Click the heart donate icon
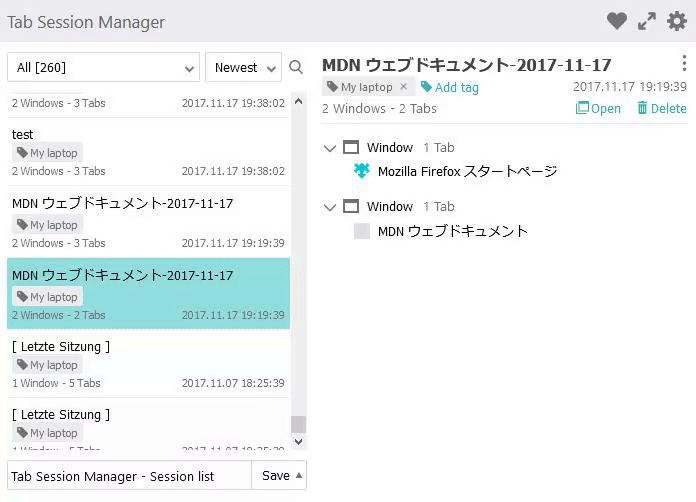This screenshot has height=502, width=696. click(617, 21)
